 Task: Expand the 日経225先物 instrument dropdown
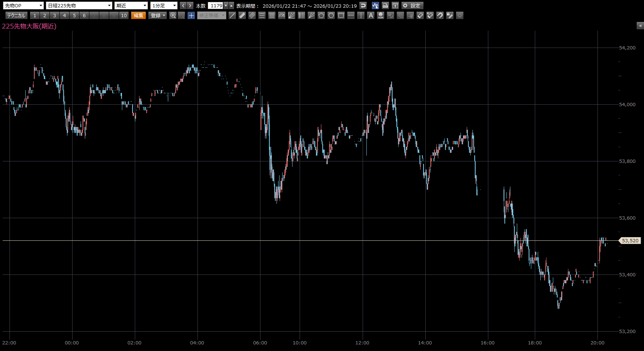pos(79,5)
